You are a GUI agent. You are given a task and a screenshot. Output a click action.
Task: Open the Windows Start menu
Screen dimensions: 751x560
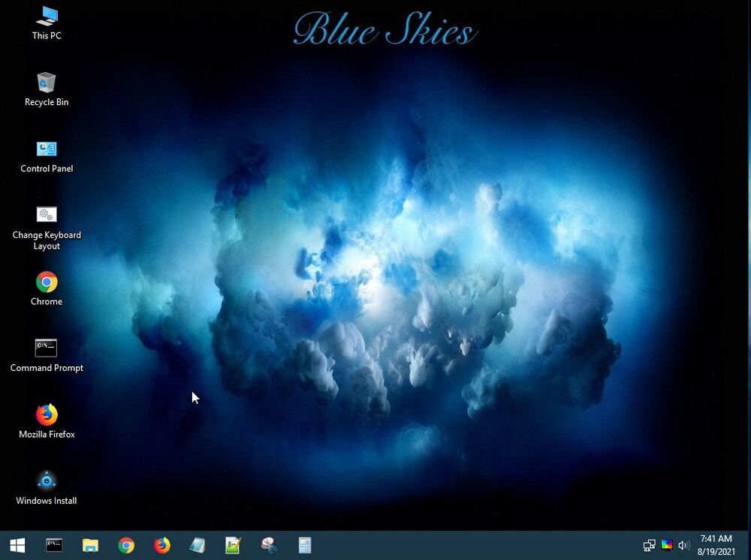18,545
